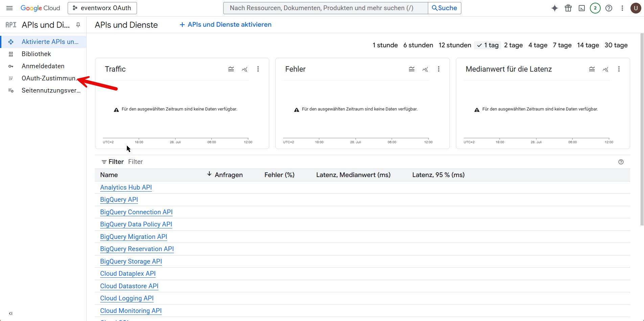644x321 pixels.
Task: Pin the APIs und Dienste product
Action: 78,25
